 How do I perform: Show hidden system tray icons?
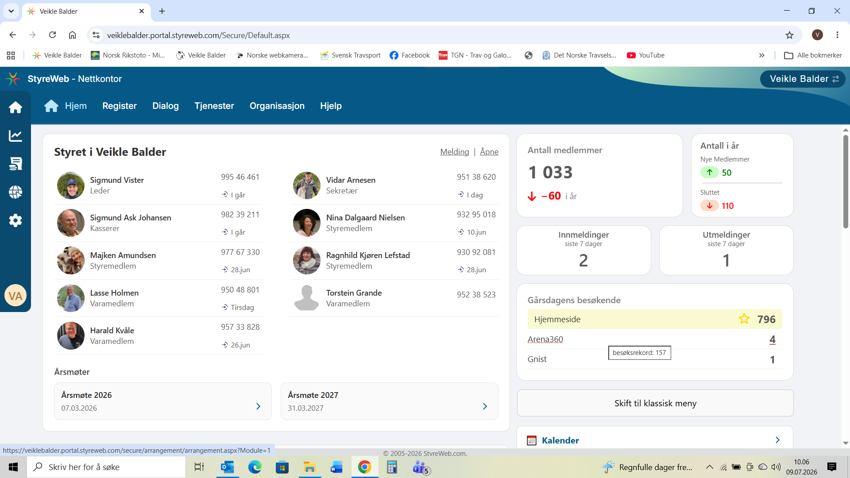(709, 467)
